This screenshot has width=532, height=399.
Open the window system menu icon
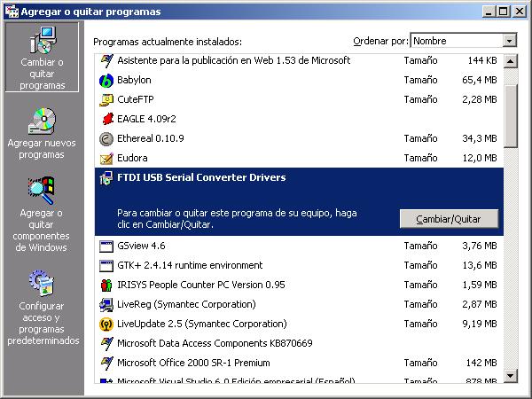tap(10, 11)
